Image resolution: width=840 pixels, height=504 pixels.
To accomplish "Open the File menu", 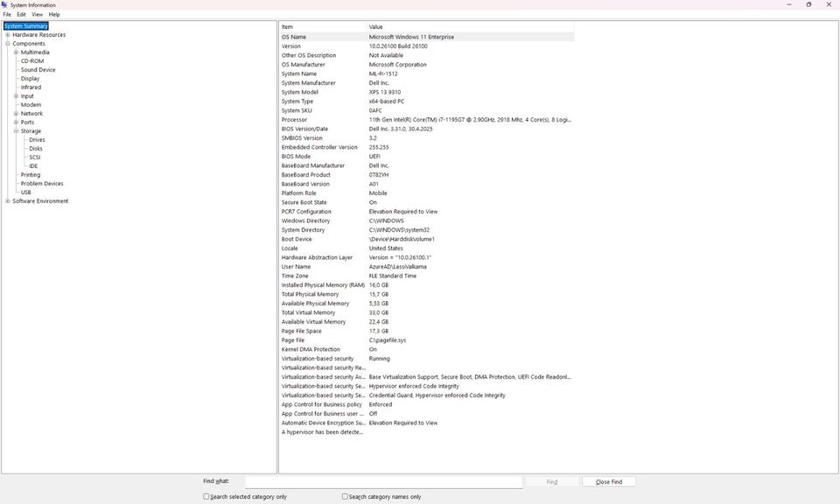I will click(x=7, y=15).
